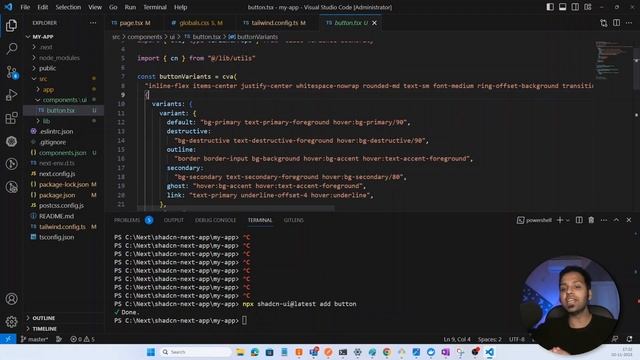Viewport: 640px width, 360px height.
Task: Open the Run and Debug view
Action: 11,95
